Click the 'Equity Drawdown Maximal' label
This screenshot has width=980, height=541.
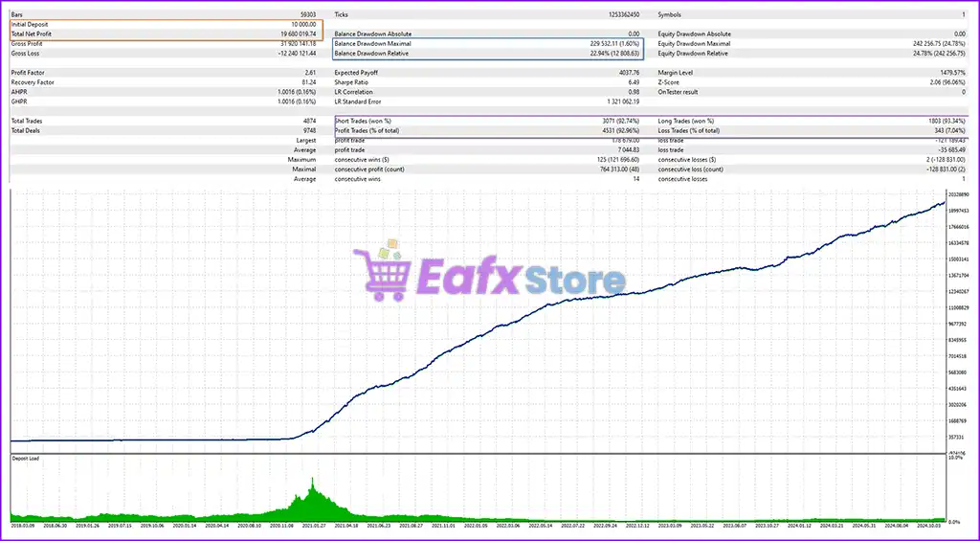pos(694,44)
